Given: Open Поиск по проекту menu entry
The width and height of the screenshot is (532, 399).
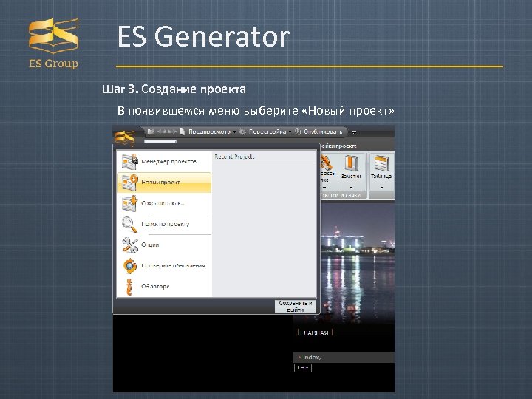Looking at the screenshot, I should [x=164, y=224].
